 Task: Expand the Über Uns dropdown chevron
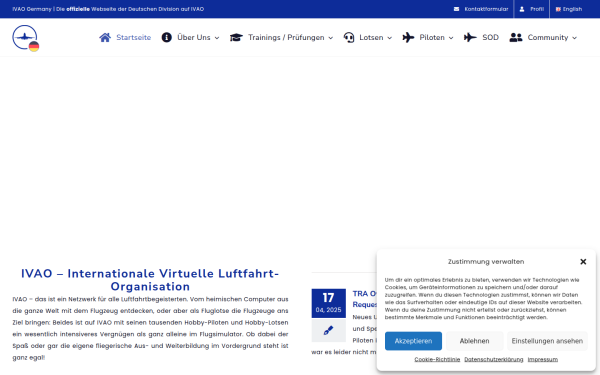click(x=217, y=38)
